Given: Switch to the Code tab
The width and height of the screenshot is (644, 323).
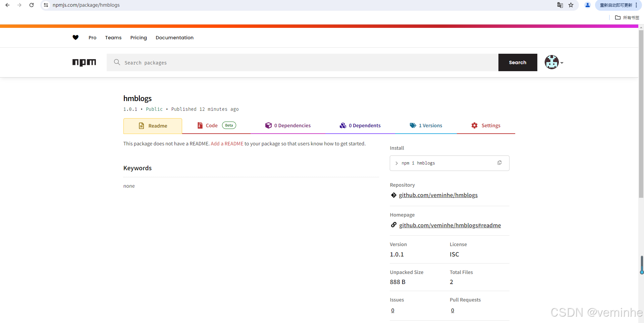Looking at the screenshot, I should click(x=217, y=126).
